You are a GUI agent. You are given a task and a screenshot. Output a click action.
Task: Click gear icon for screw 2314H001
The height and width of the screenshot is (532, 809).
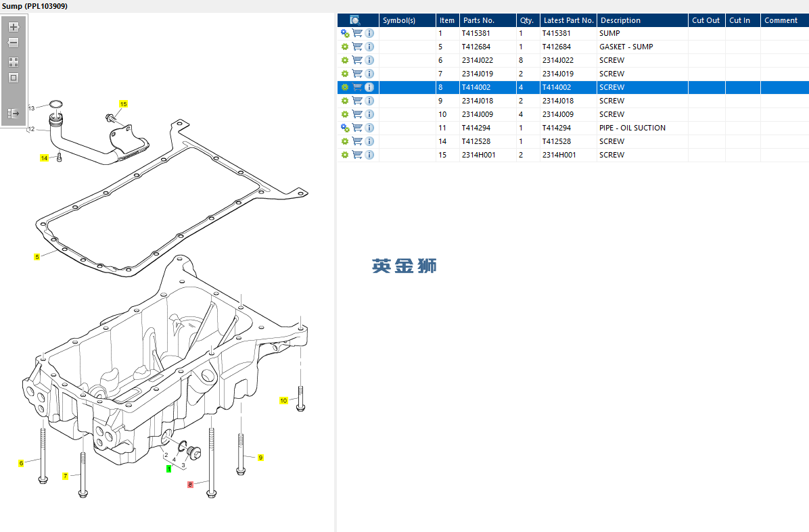(345, 155)
